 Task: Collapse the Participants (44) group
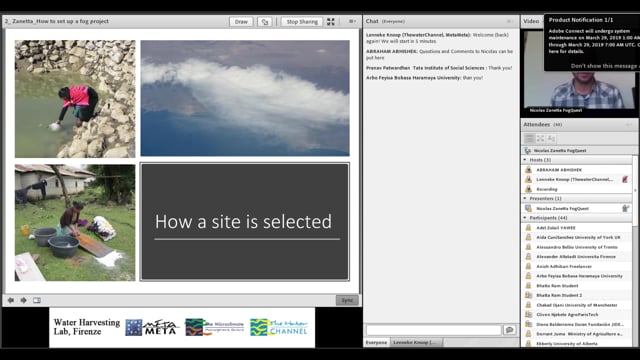click(x=525, y=218)
